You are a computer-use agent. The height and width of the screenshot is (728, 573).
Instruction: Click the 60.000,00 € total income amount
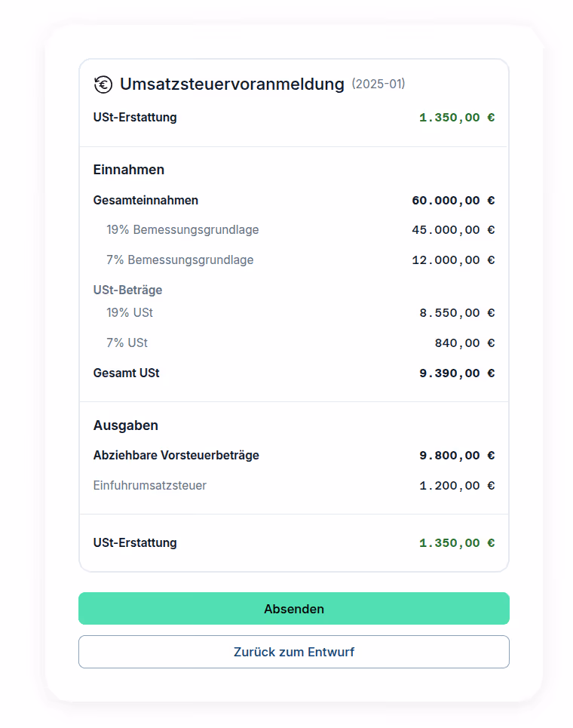point(453,201)
